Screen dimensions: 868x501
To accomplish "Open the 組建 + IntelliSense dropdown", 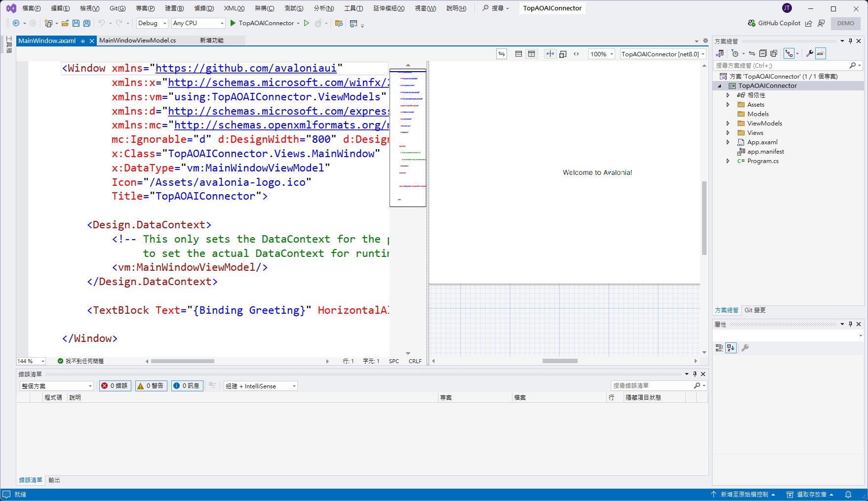I will [x=261, y=386].
